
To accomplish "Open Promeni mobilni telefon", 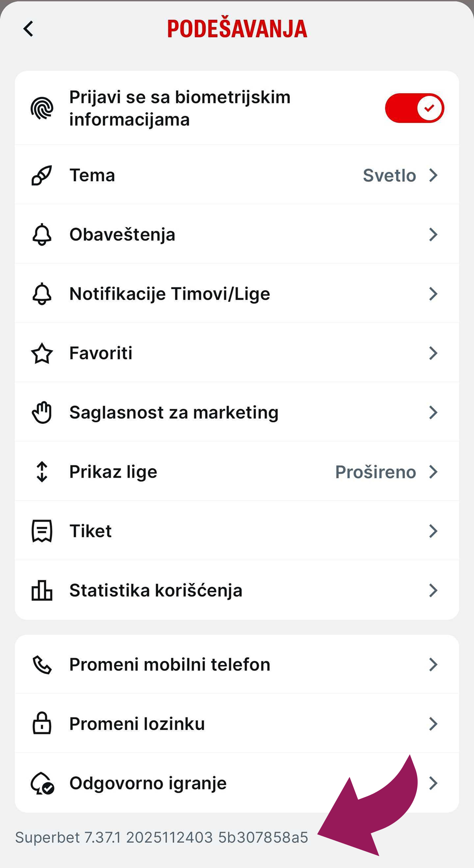I will [237, 664].
